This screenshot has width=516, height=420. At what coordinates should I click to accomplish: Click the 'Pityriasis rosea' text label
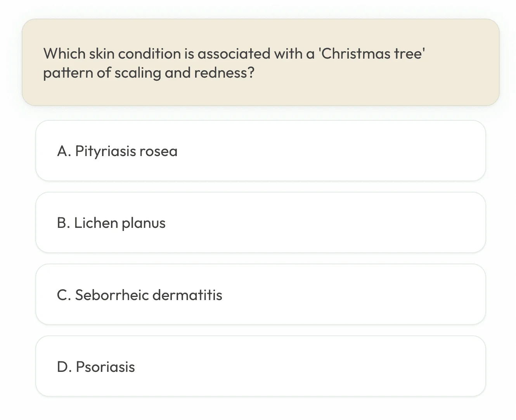(126, 151)
